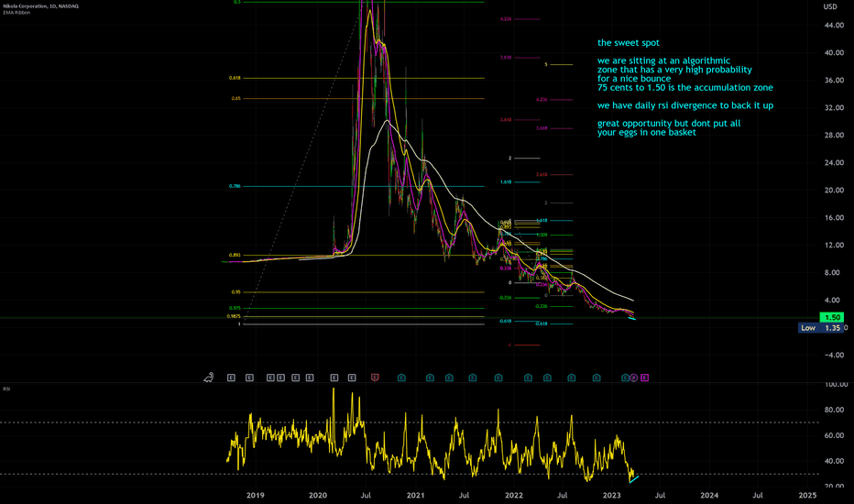Select the cyan divergence trendline on RSI

point(634,477)
